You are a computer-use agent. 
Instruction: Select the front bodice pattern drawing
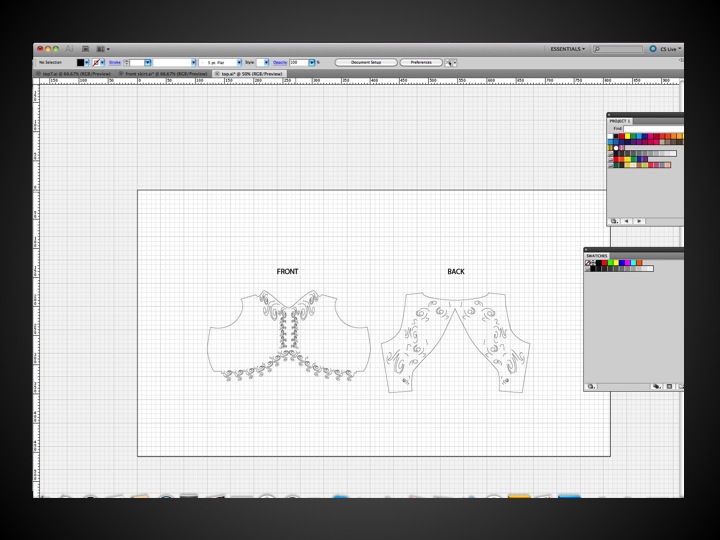point(289,335)
